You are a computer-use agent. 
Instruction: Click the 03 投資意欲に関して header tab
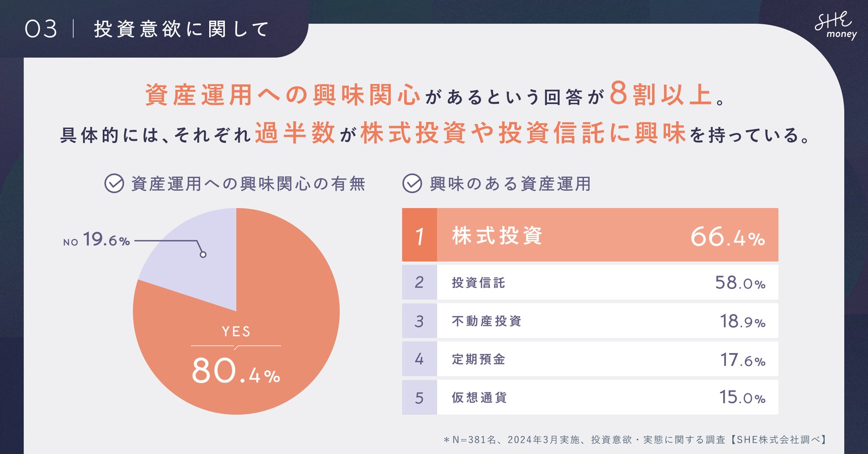147,29
